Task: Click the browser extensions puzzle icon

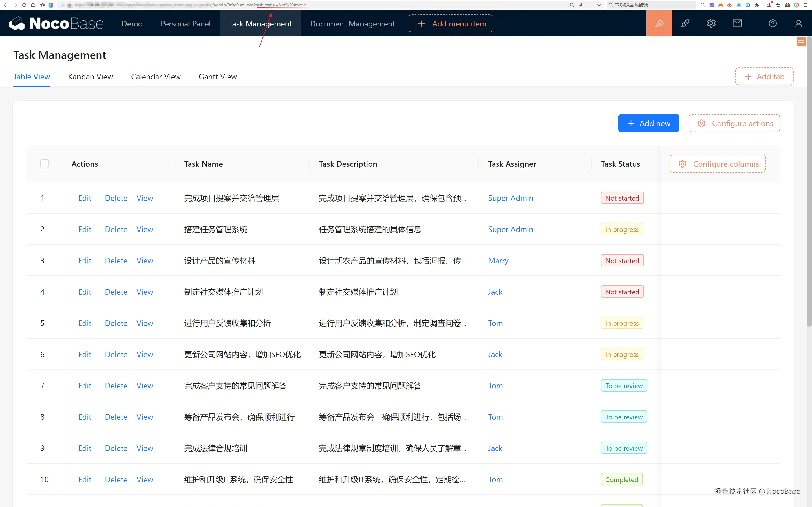Action: click(757, 5)
